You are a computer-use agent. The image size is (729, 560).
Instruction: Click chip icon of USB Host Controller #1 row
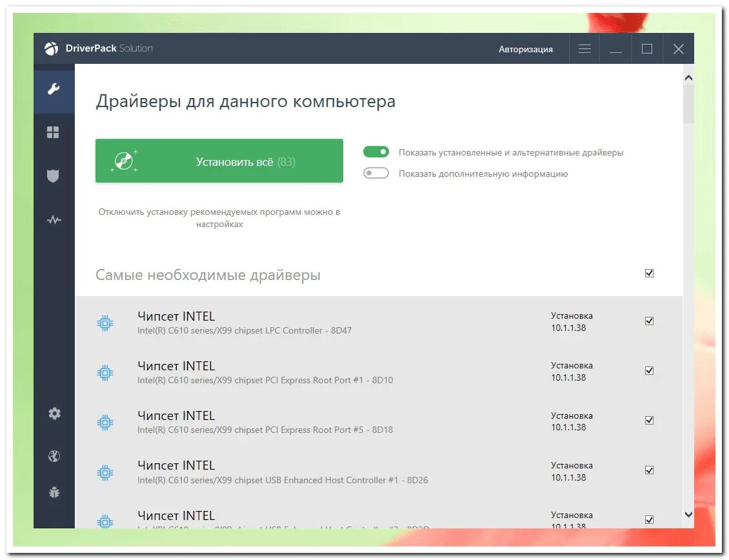coord(105,472)
